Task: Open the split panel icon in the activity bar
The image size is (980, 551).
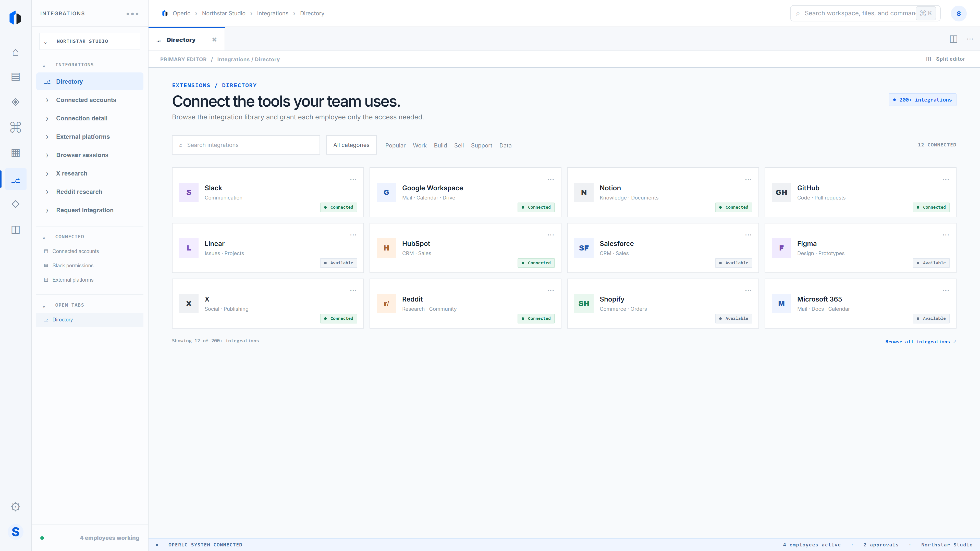Action: [16, 230]
